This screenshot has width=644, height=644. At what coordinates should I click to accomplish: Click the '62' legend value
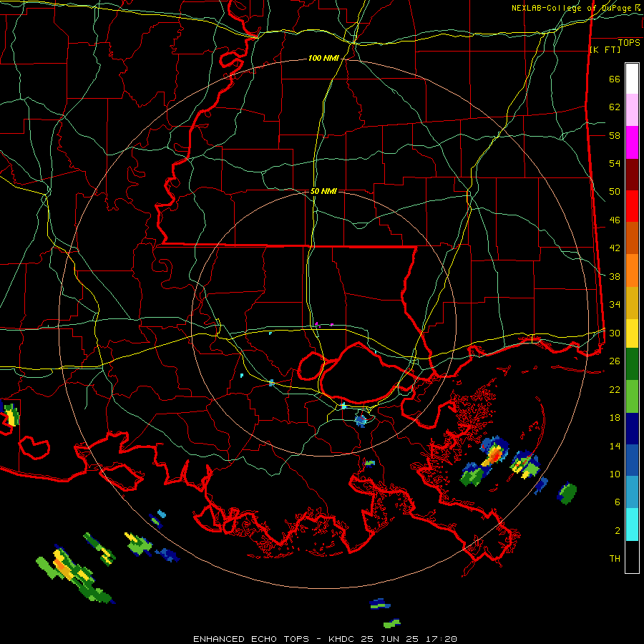(x=615, y=107)
